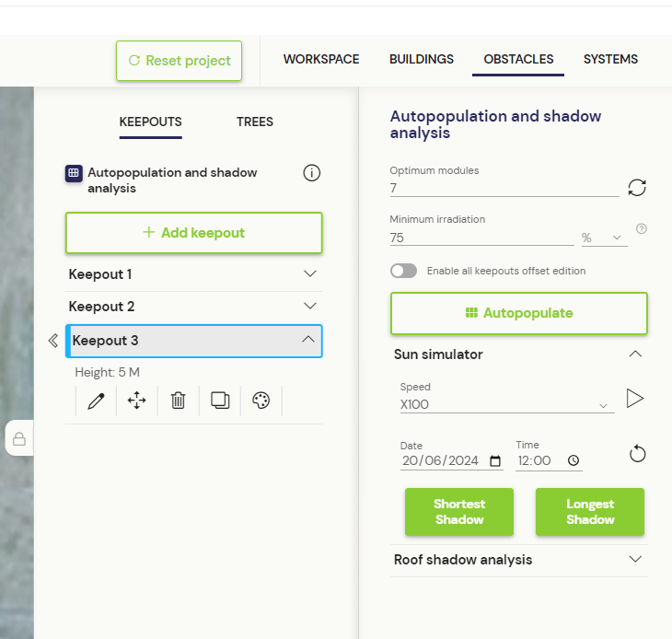Click the Add keepout button
The height and width of the screenshot is (639, 672).
193,233
